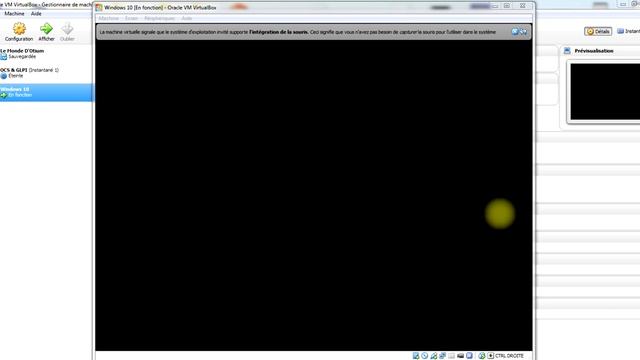640x360 pixels.
Task: Open the Machine menu of the manager window
Action: [14, 13]
